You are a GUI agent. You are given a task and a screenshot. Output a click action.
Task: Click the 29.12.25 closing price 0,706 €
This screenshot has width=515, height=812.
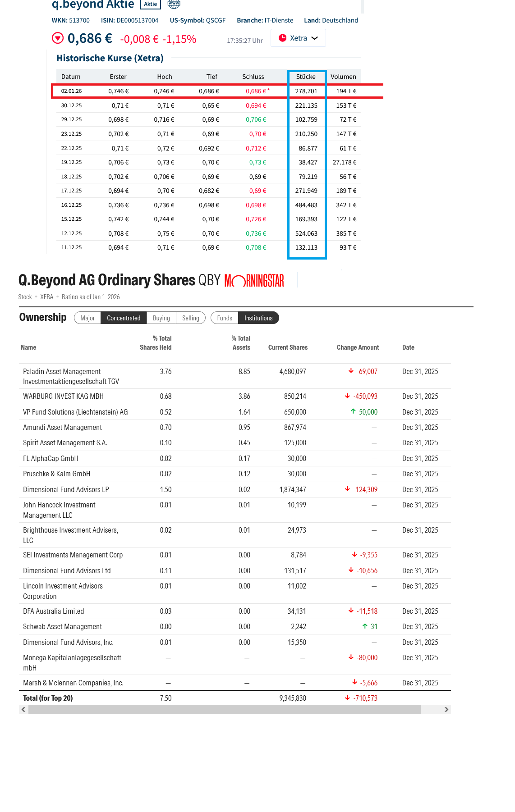coord(256,119)
